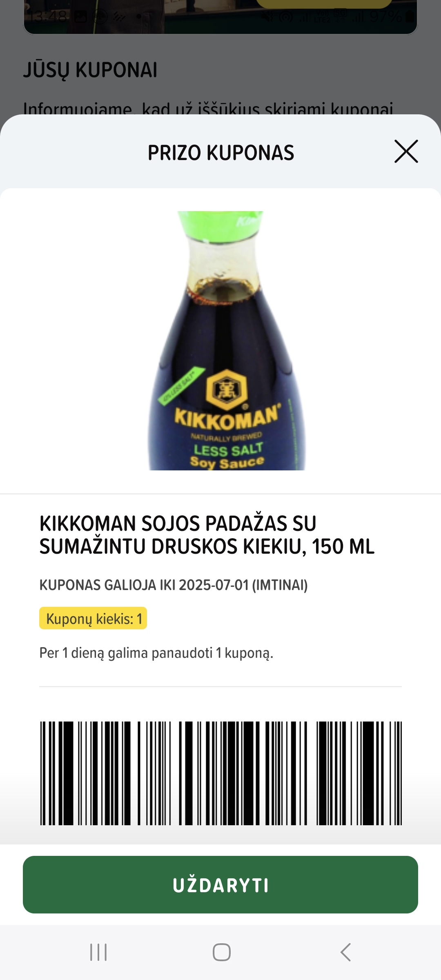Click the UŽDARYTI green button
Screen dimensions: 441x980
point(220,884)
